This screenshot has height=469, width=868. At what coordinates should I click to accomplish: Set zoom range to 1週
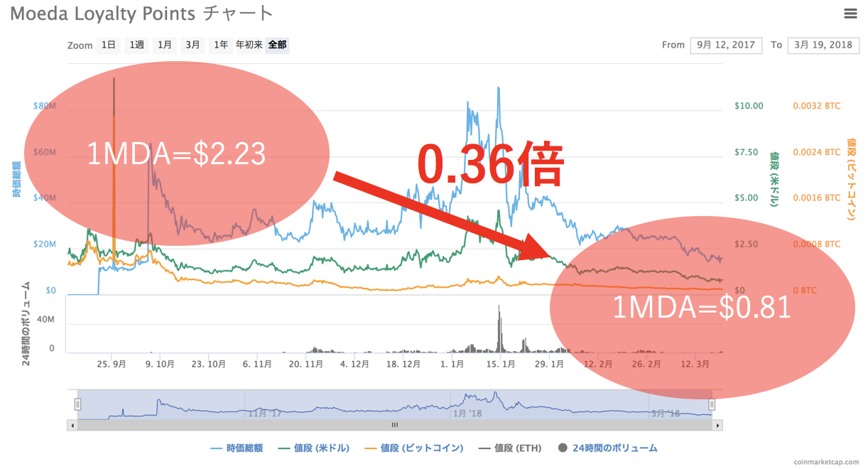click(x=136, y=45)
